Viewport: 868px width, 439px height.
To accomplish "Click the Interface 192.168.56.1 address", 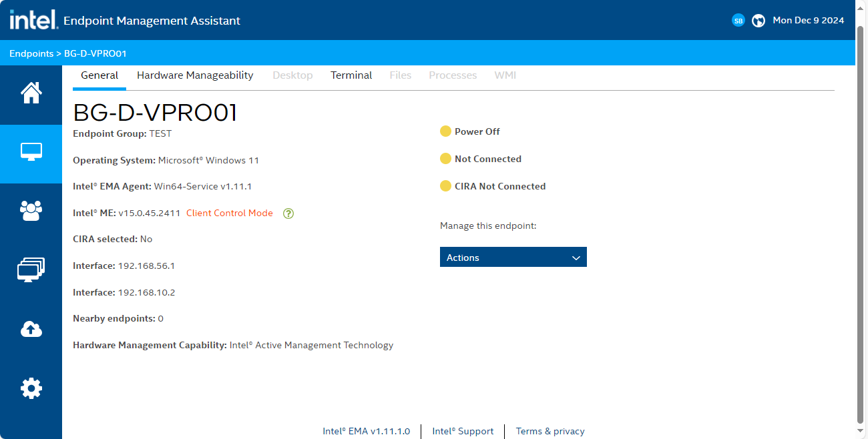I will (146, 266).
